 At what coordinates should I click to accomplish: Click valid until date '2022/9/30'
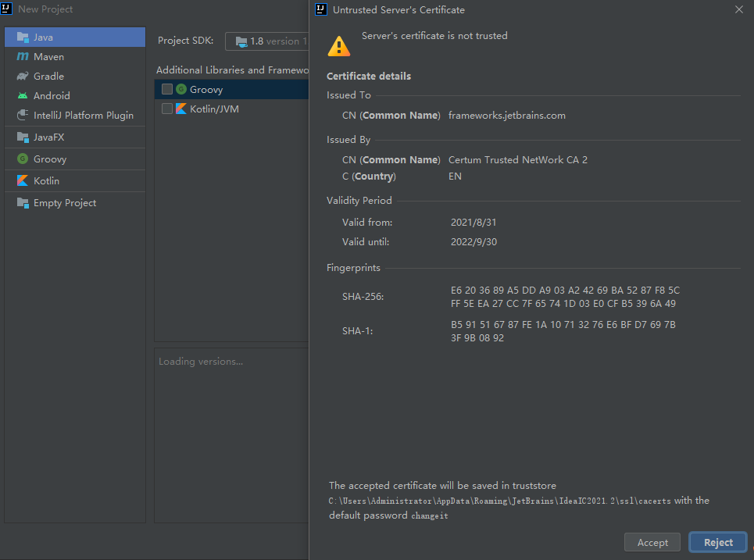473,242
